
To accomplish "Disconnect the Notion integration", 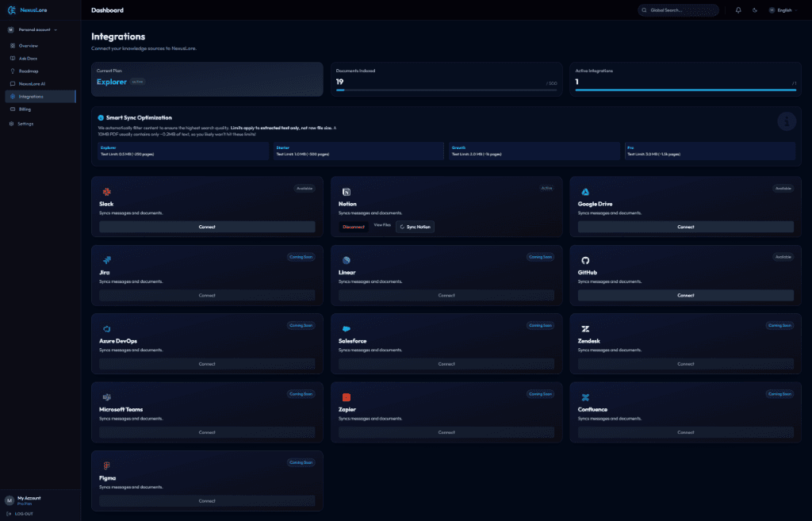I will coord(354,227).
